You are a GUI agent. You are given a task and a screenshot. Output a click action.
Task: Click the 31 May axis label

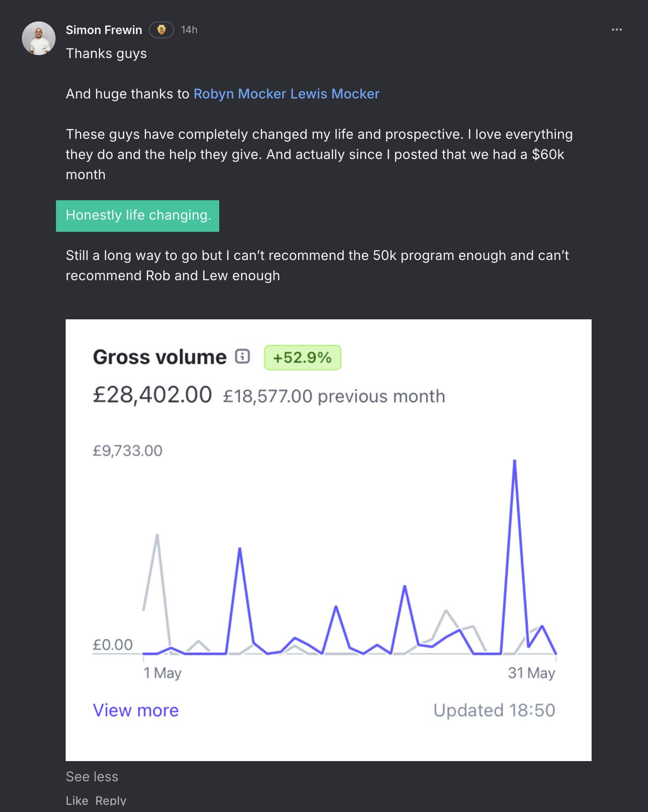click(531, 673)
